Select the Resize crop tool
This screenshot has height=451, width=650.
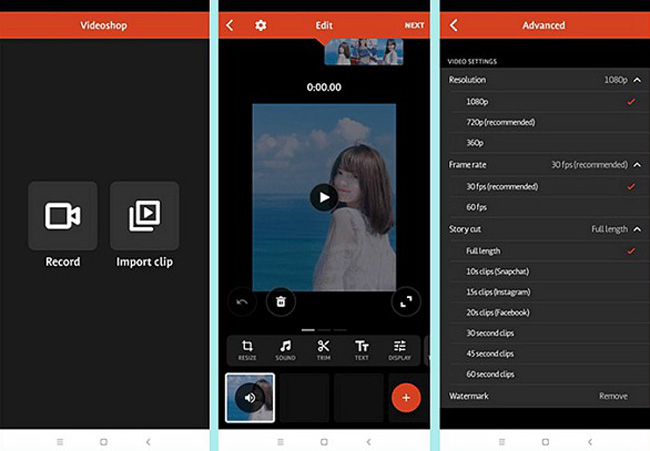click(247, 350)
